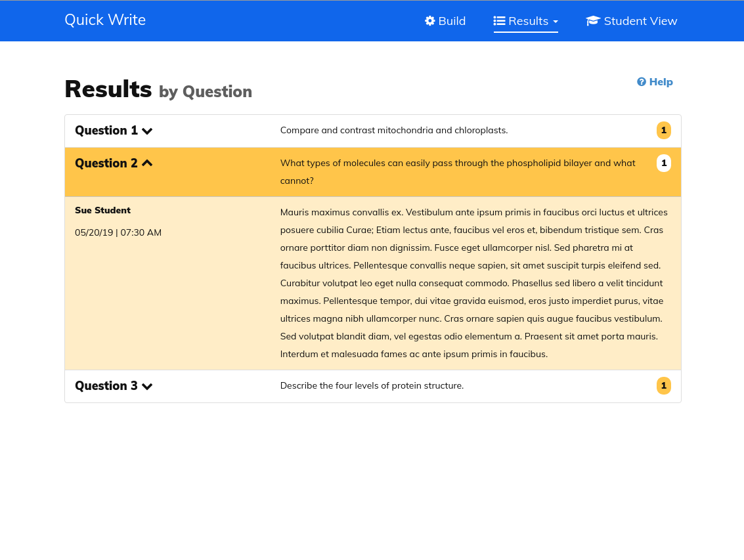
Task: Click the gear icon beside Build
Action: coord(430,21)
